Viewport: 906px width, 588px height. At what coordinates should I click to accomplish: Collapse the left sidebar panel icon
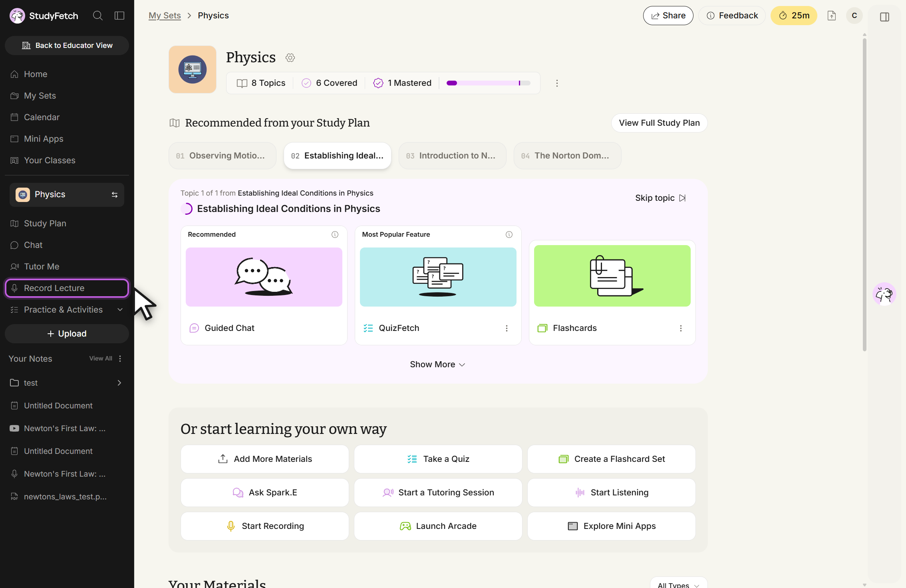[119, 16]
